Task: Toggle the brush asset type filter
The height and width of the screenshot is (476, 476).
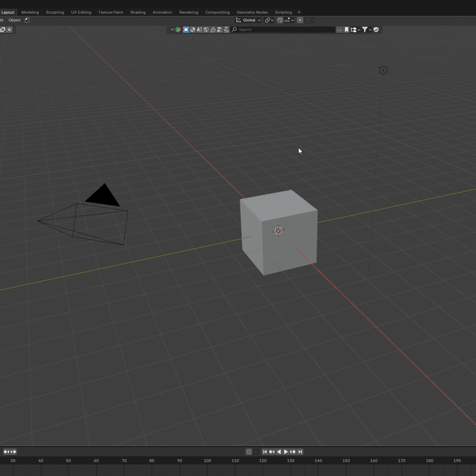Action: [x=213, y=30]
